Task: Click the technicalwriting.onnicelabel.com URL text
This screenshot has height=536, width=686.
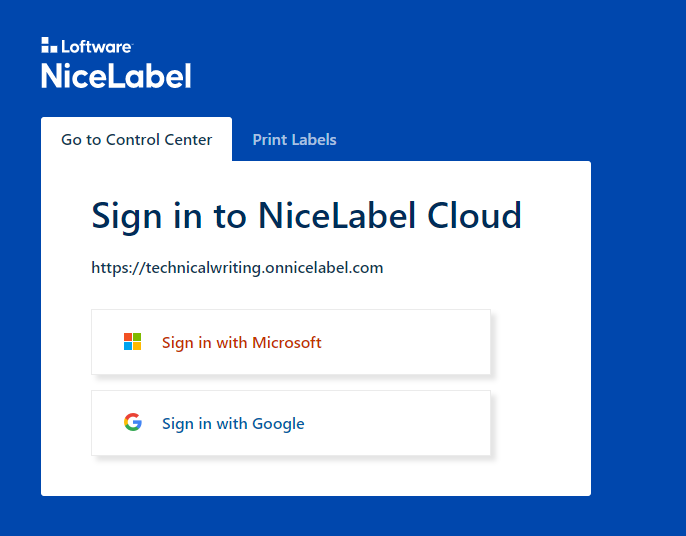Action: [x=237, y=268]
